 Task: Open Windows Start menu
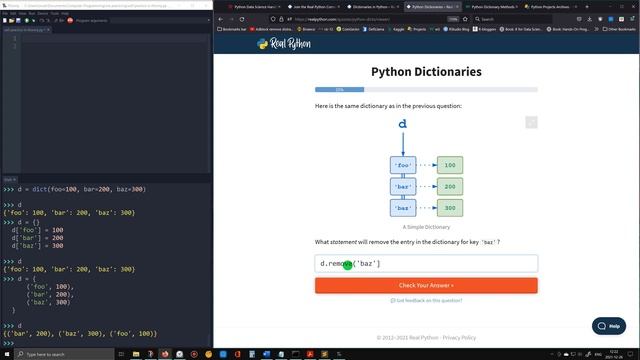click(7, 354)
